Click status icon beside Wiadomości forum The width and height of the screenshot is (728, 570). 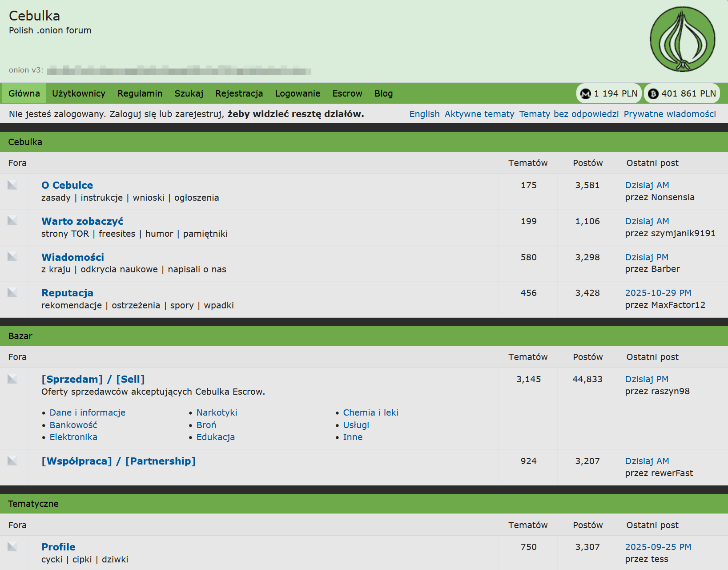pos(12,257)
